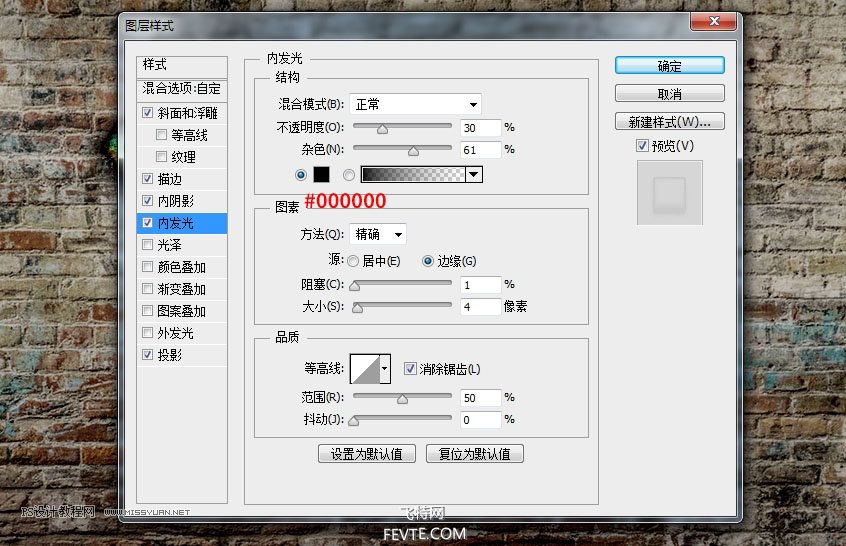Toggle the 描边 checkbox

coord(147,179)
